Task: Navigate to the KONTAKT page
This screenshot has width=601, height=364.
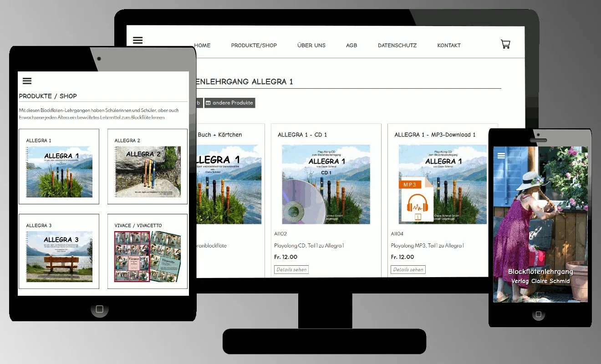Action: point(448,45)
